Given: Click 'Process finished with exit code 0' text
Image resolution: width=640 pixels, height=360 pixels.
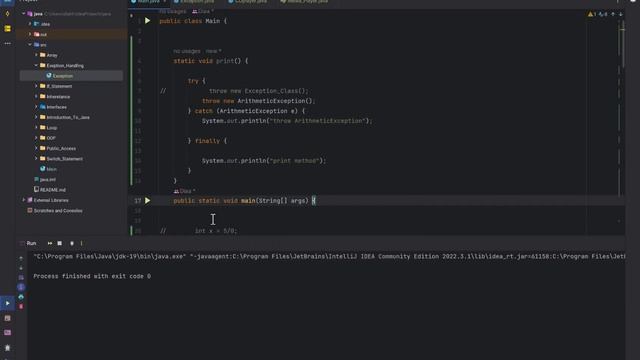Looking at the screenshot, I should [x=92, y=276].
